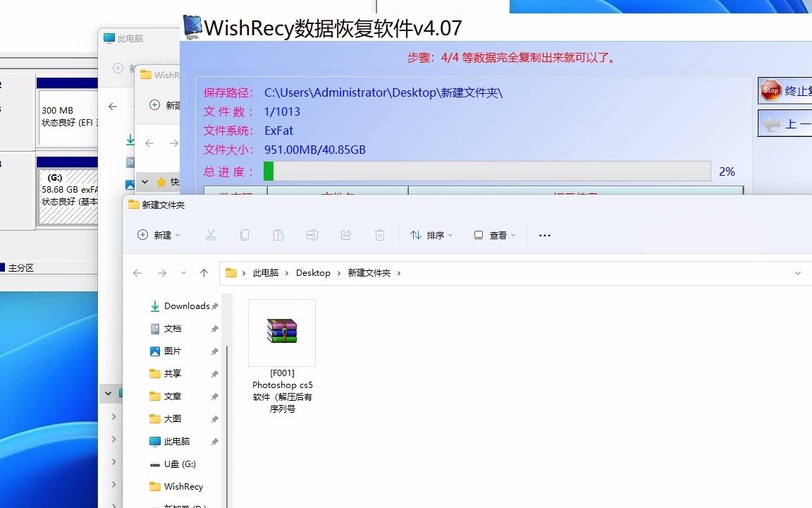Toggle the pin next to 图片 folder
Viewport: 812px width, 508px height.
click(x=214, y=351)
